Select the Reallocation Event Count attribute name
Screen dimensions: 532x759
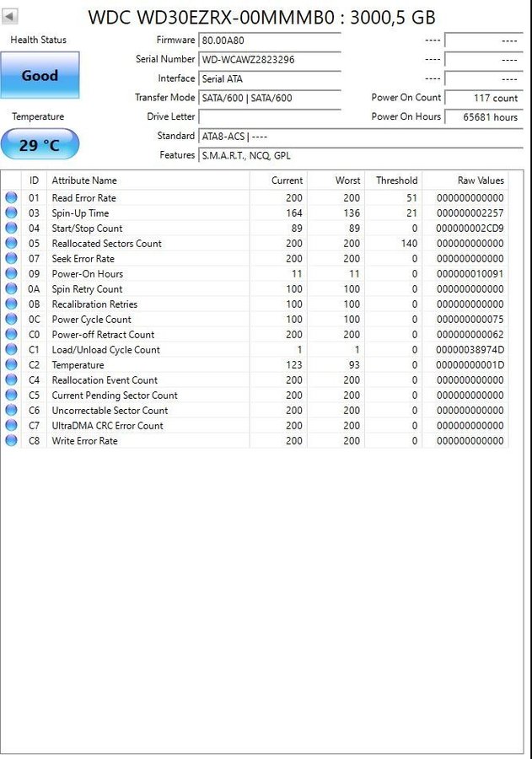click(x=105, y=380)
